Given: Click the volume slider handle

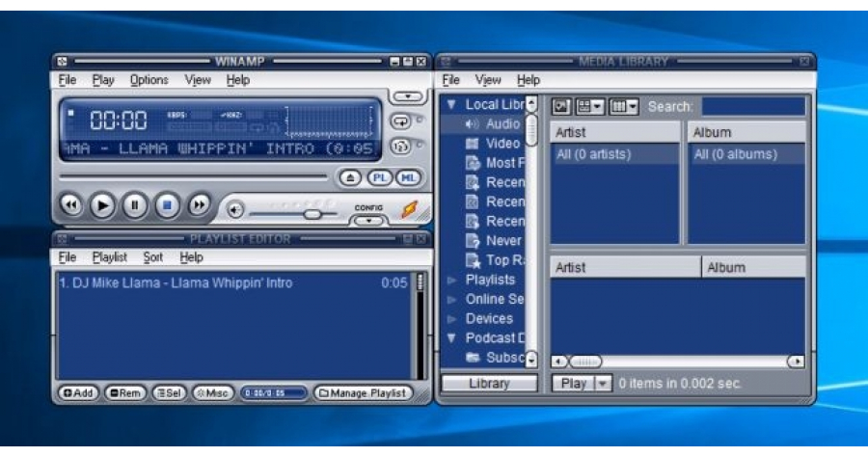Looking at the screenshot, I should [312, 214].
